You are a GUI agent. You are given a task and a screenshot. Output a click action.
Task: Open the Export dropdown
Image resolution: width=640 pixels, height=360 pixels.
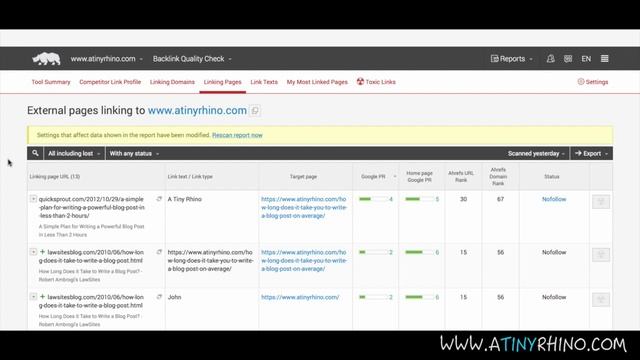coord(591,153)
